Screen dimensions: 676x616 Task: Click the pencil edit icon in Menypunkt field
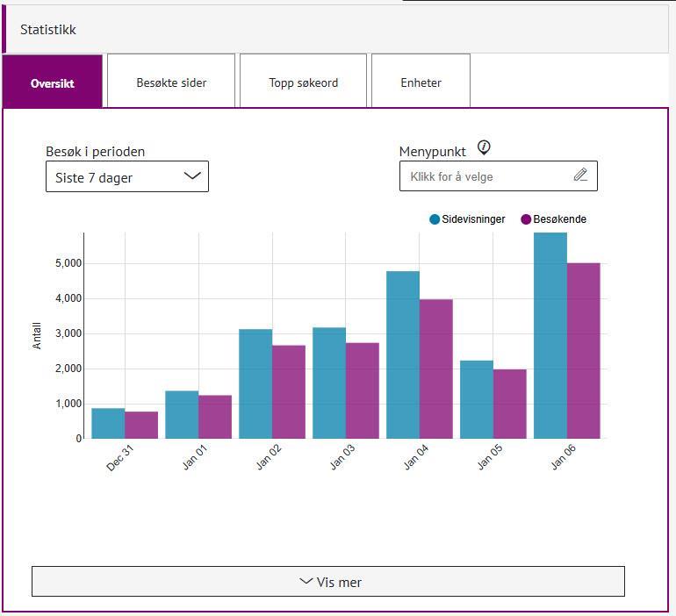pyautogui.click(x=580, y=175)
